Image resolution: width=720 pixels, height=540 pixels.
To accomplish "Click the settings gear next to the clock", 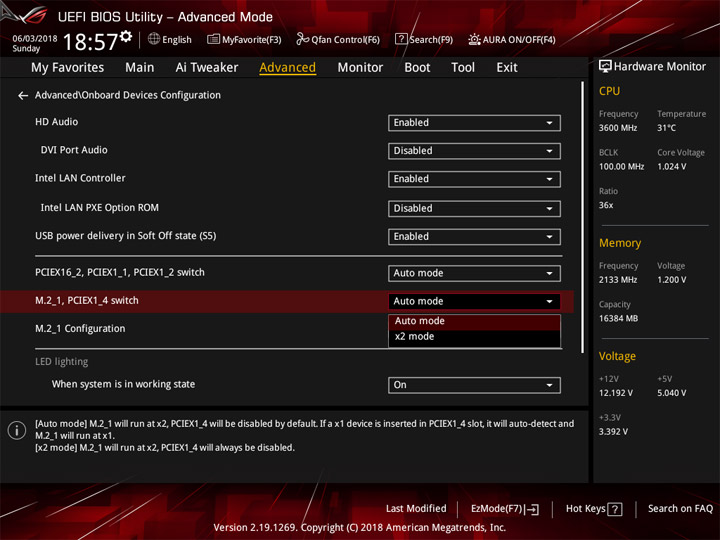I will (126, 36).
